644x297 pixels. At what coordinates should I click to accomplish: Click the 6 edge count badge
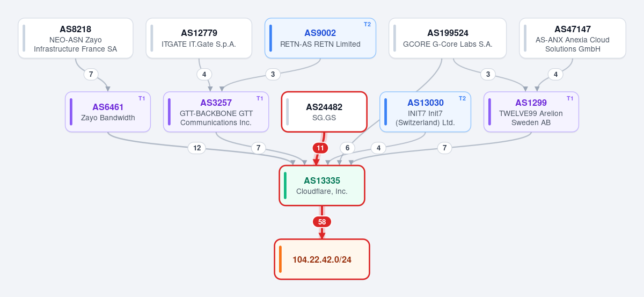(347, 148)
